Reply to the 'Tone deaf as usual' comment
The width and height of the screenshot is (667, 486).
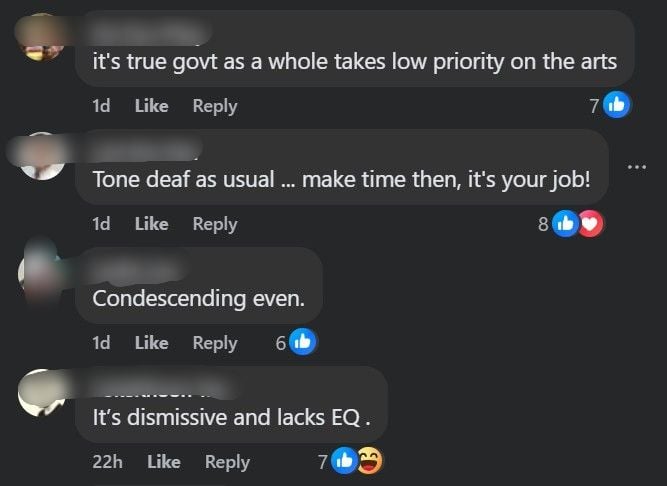point(215,225)
